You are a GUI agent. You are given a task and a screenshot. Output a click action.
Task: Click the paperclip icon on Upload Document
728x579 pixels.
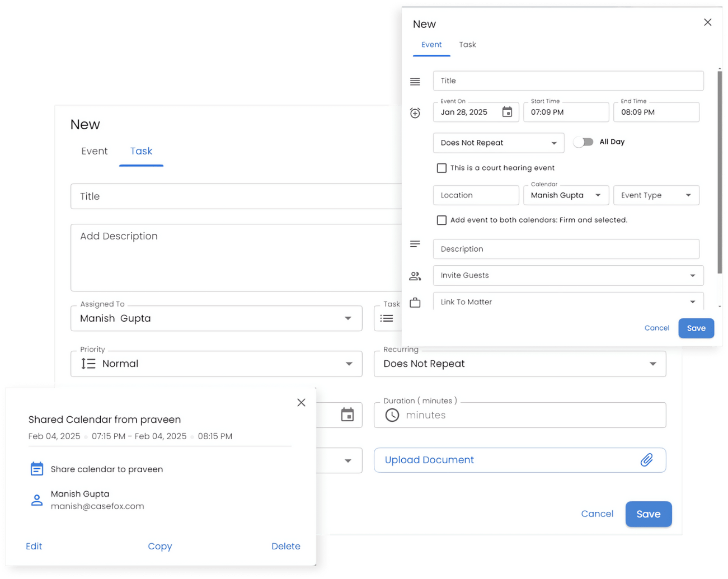pyautogui.click(x=647, y=459)
